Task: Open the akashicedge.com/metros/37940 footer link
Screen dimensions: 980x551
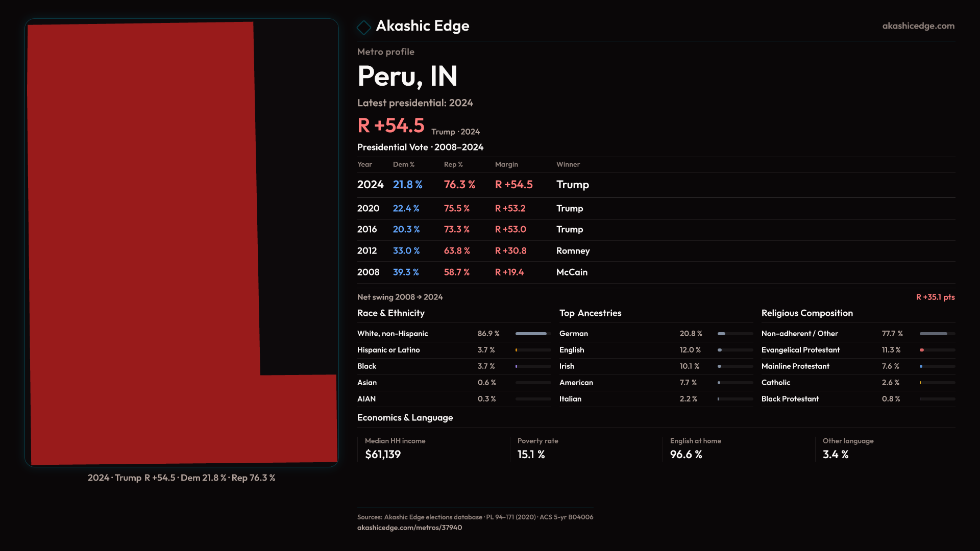Action: (409, 528)
